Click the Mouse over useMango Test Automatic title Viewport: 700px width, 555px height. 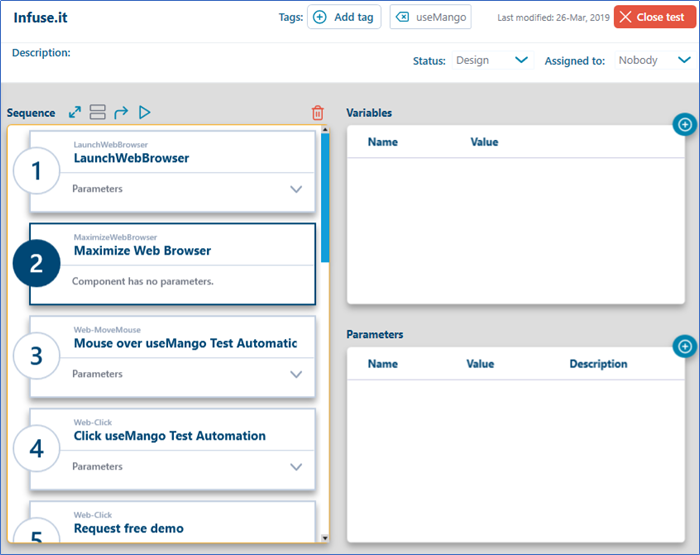185,343
